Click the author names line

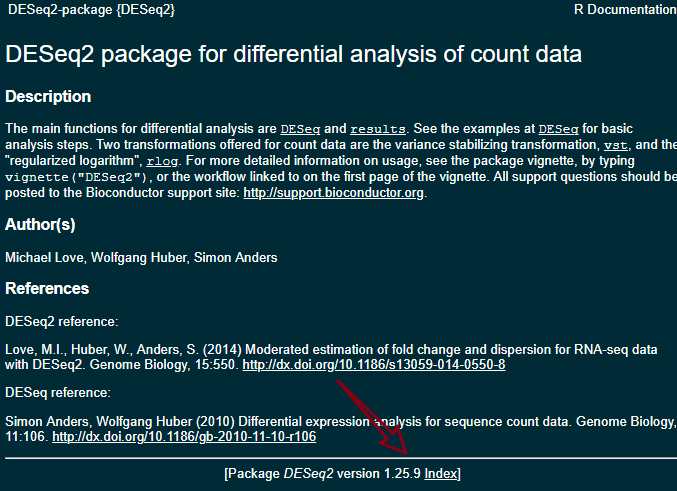pyautogui.click(x=141, y=257)
